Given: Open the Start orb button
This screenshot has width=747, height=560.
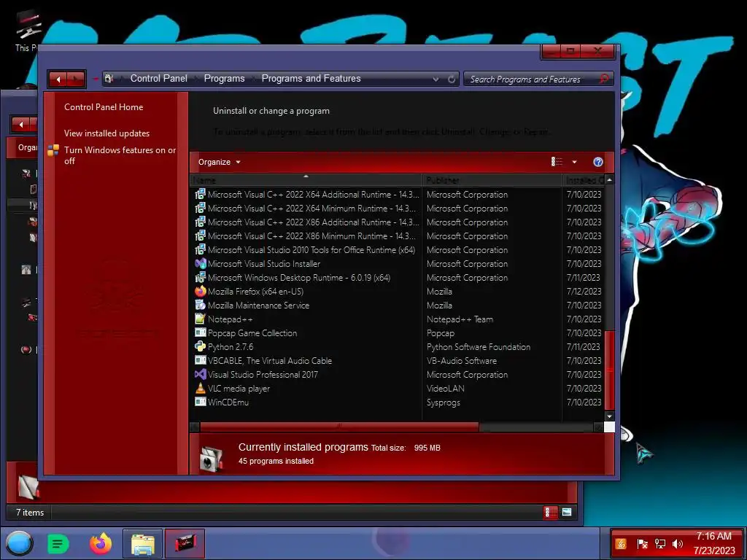Looking at the screenshot, I should coord(20,542).
